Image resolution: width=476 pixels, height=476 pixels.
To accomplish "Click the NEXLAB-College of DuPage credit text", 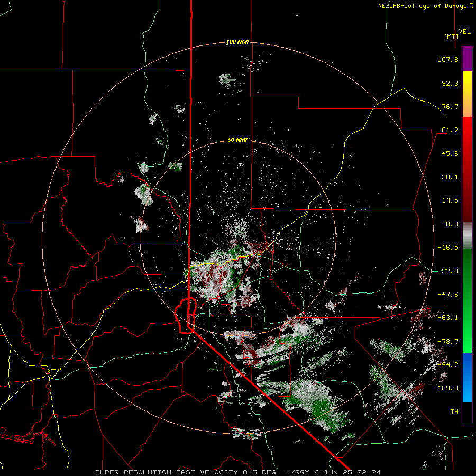I will click(425, 6).
